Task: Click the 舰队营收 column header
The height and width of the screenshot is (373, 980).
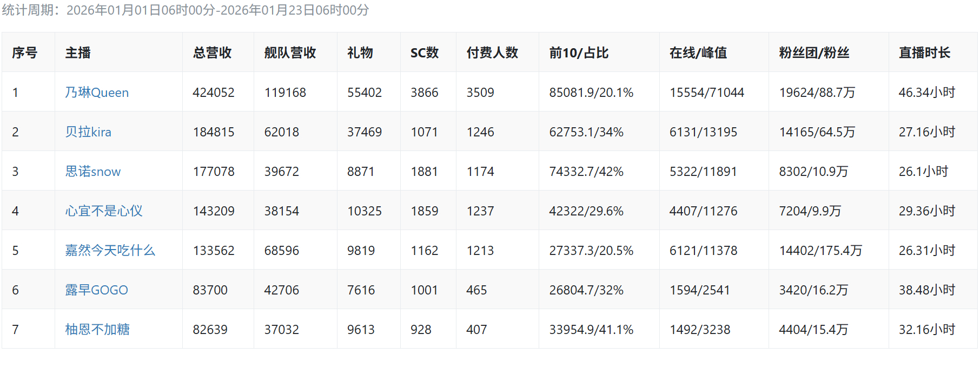Action: point(290,53)
